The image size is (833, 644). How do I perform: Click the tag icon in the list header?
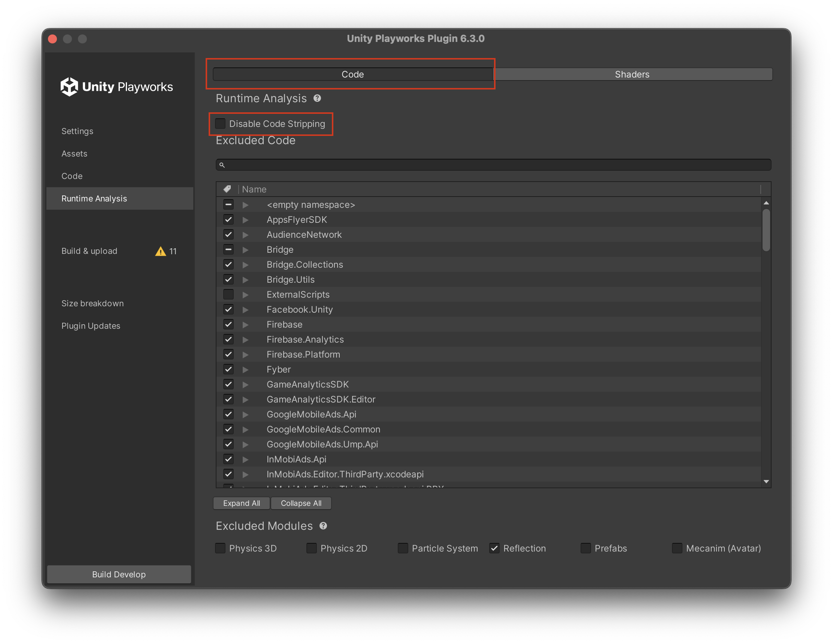(227, 189)
